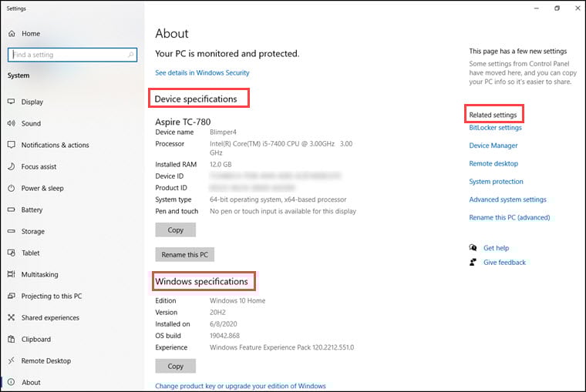Select the Storage page
Screen dimensions: 586x392
[x=33, y=232]
